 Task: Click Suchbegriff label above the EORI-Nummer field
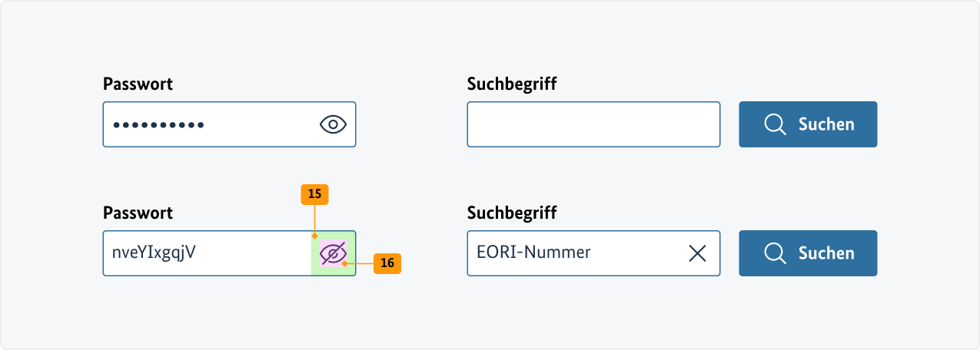pos(512,213)
